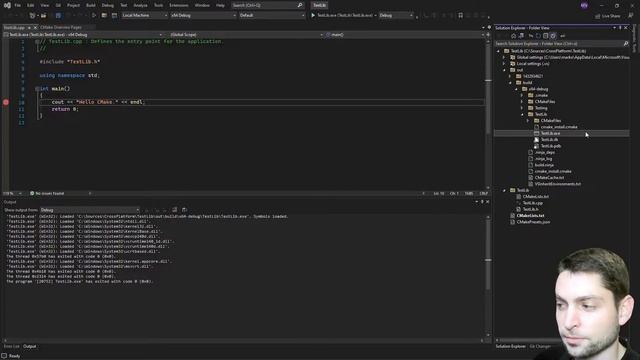
Task: Open the Project menu
Action: 73,5
